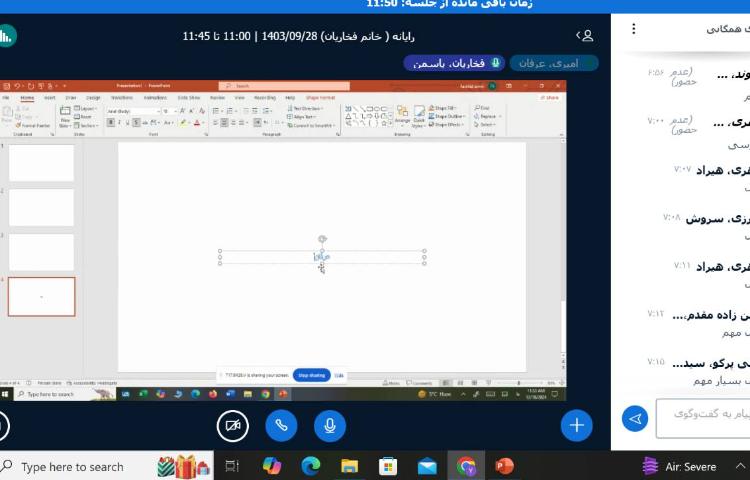This screenshot has width=750, height=480.
Task: Click Hide link beside Stop sharing
Action: (339, 375)
